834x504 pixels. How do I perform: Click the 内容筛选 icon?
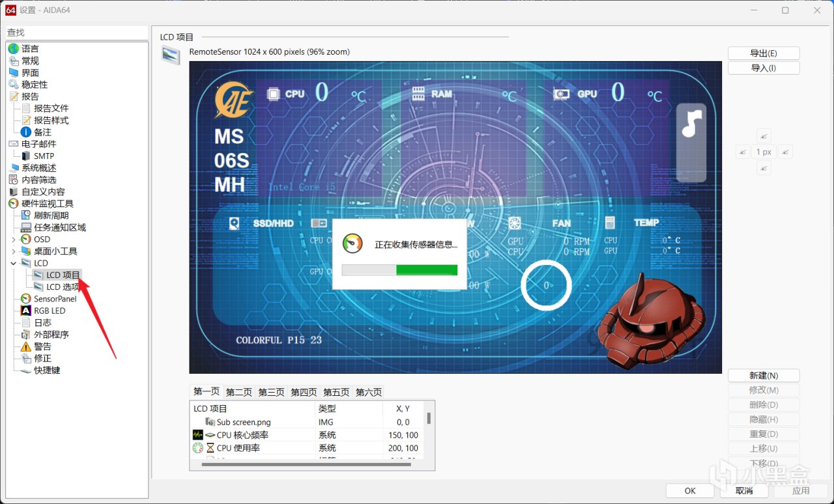(x=14, y=180)
